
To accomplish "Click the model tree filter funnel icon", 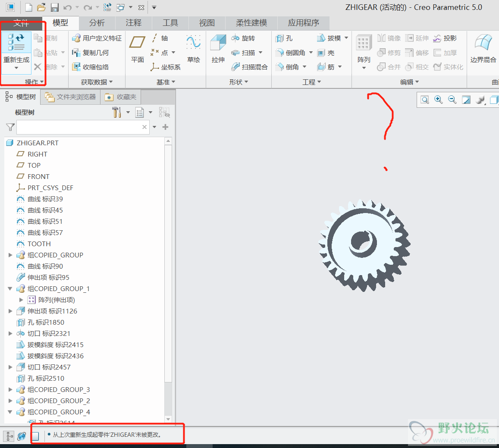I will tap(10, 127).
